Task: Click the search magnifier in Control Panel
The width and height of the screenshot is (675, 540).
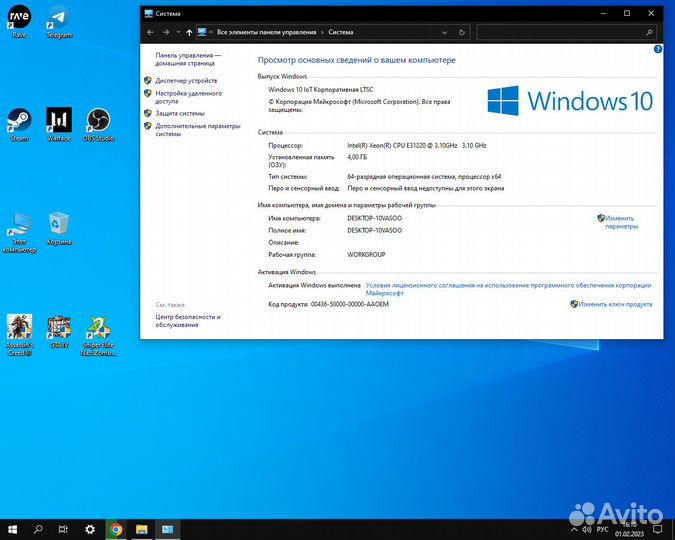Action: [x=650, y=32]
